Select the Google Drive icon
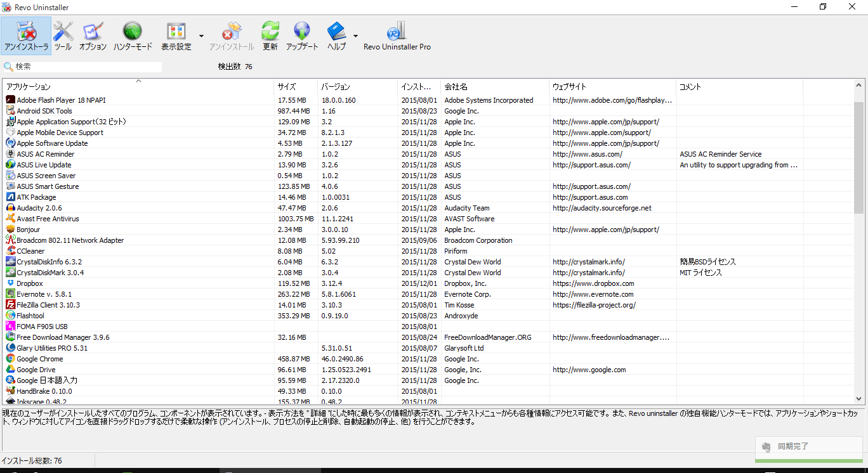This screenshot has width=868, height=473. point(10,370)
